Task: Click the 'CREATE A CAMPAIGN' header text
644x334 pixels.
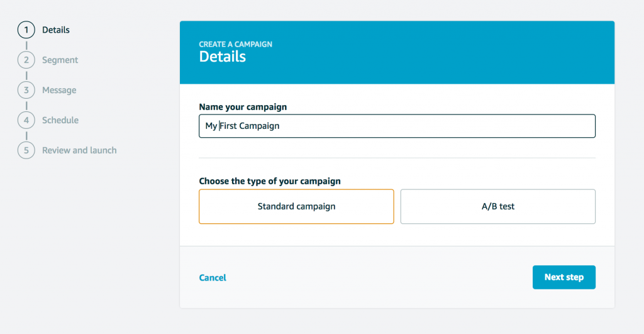Action: [235, 45]
